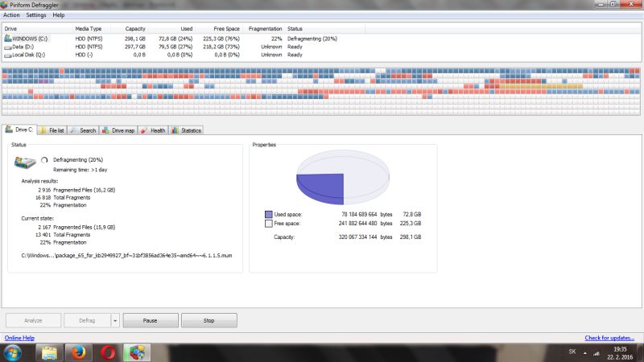This screenshot has width=644, height=362.
Task: Select the Local Disk (Q:) drive row
Action: coord(184,55)
